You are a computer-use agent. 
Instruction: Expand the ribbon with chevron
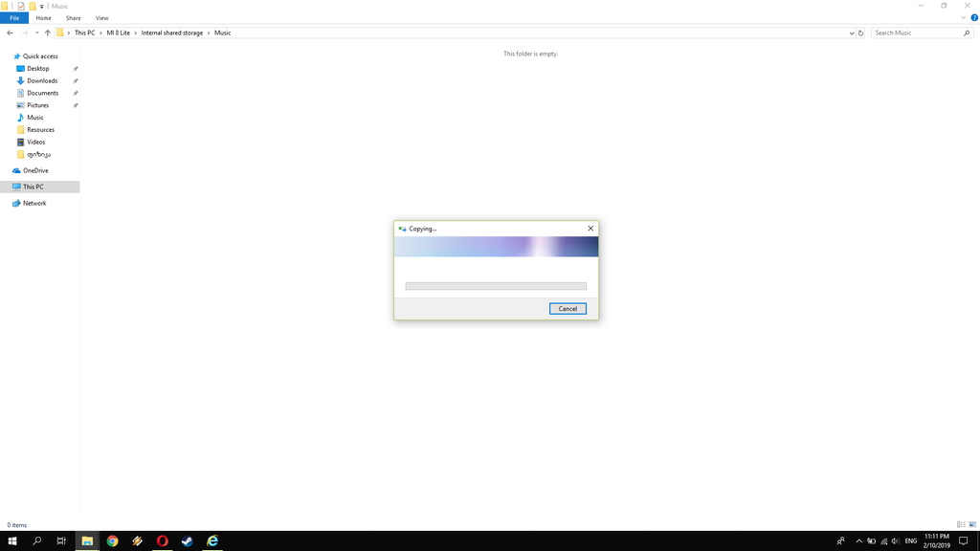click(963, 18)
